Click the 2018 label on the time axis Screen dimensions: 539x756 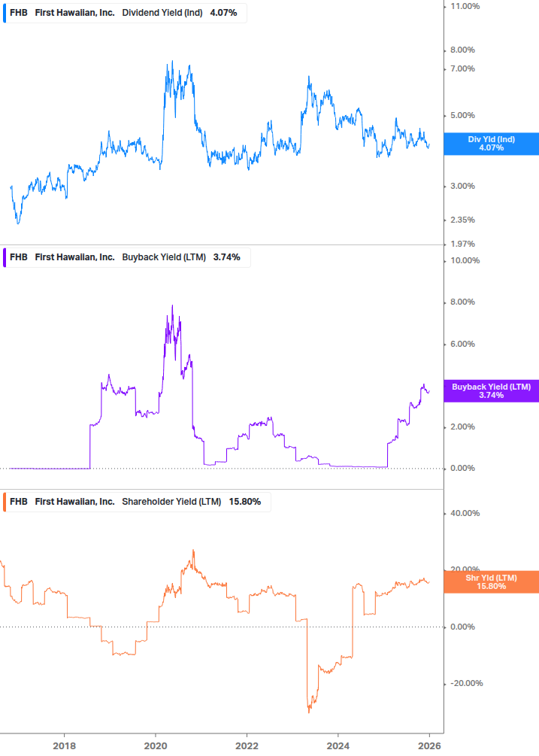pos(64,746)
